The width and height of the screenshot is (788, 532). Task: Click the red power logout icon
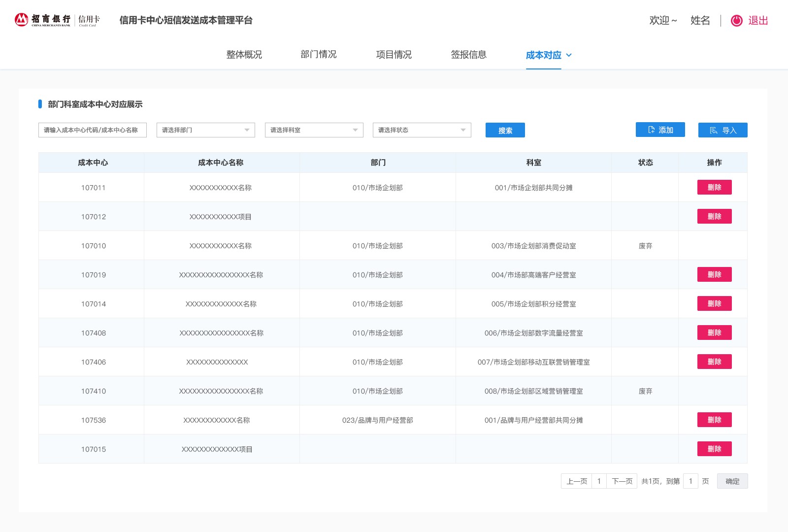(x=736, y=20)
